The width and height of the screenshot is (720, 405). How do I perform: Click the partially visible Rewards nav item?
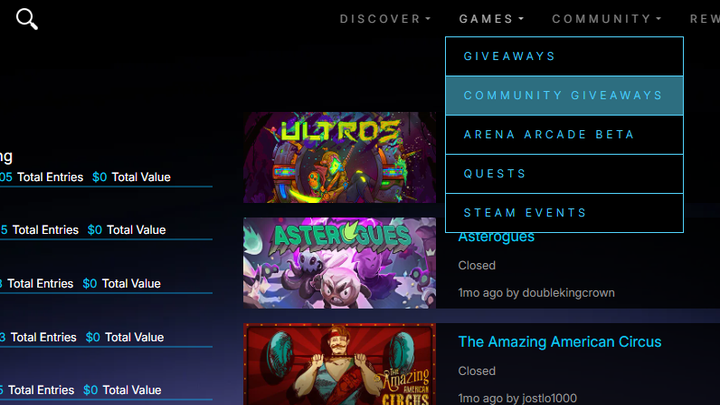[x=705, y=19]
